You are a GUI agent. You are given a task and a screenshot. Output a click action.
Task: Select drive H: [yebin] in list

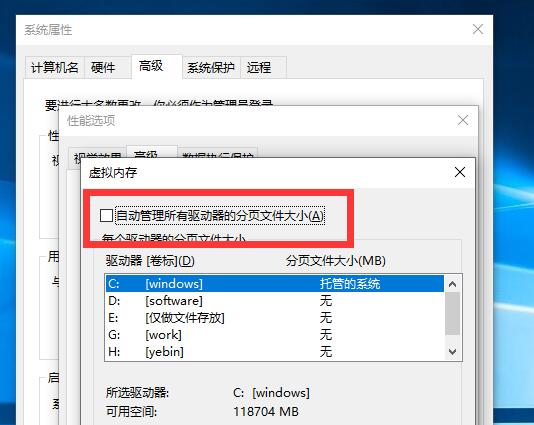tap(274, 351)
